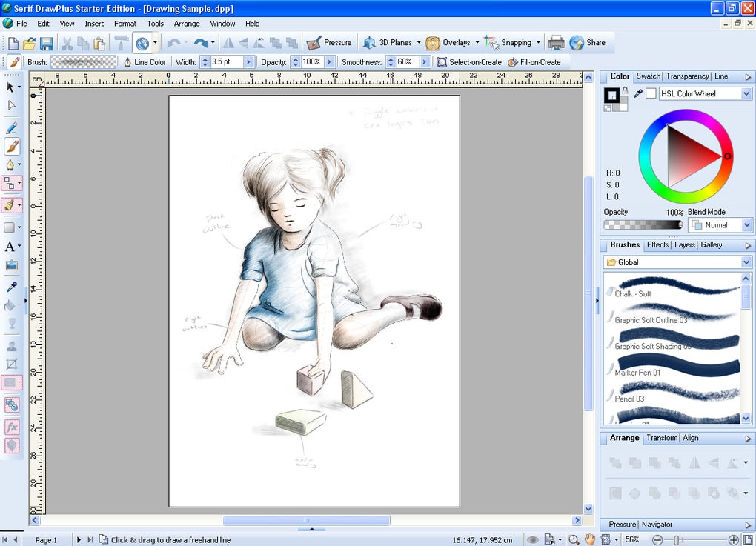Toggle the Overlays option
This screenshot has width=756, height=546.
pos(448,43)
